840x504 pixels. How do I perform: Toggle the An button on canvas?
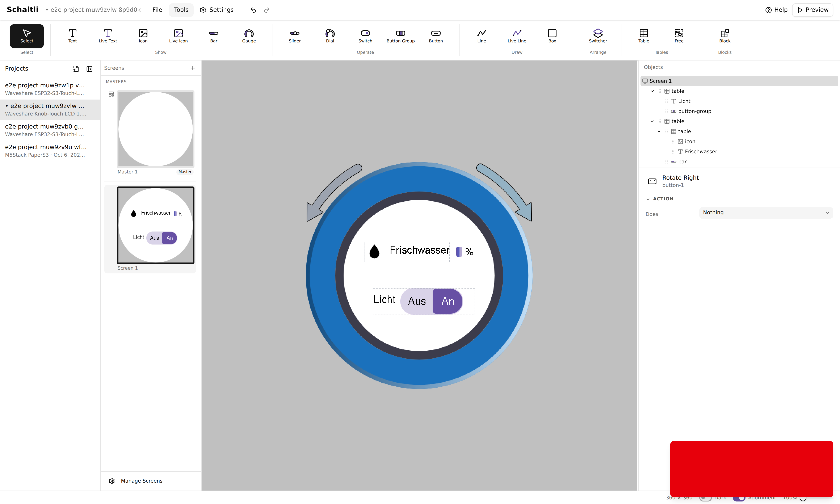(x=448, y=301)
